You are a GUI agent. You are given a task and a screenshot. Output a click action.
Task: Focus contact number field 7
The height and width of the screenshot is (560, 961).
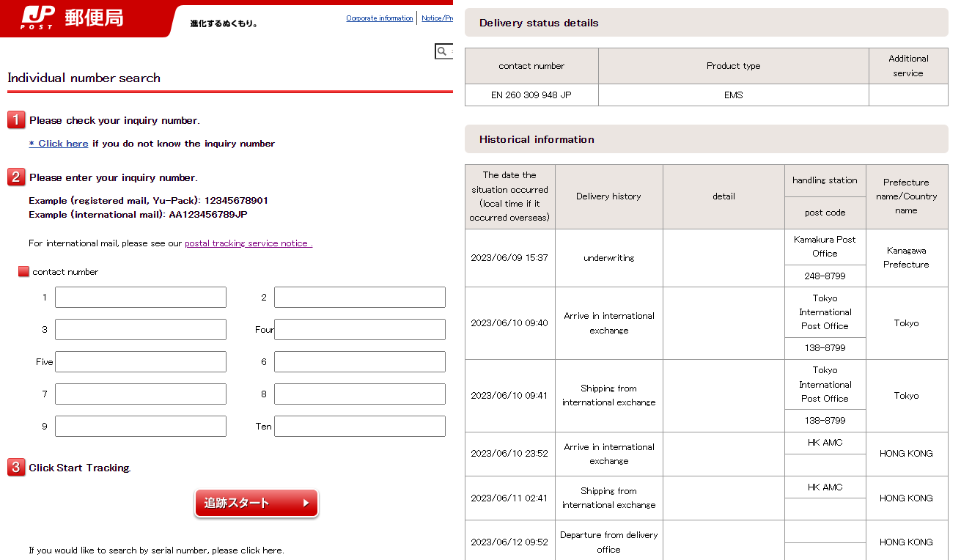(x=141, y=394)
